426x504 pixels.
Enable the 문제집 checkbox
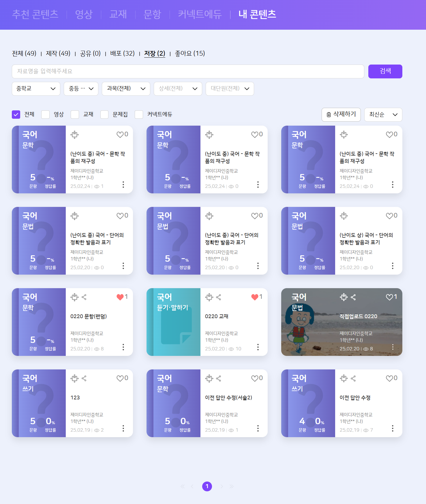(x=104, y=115)
